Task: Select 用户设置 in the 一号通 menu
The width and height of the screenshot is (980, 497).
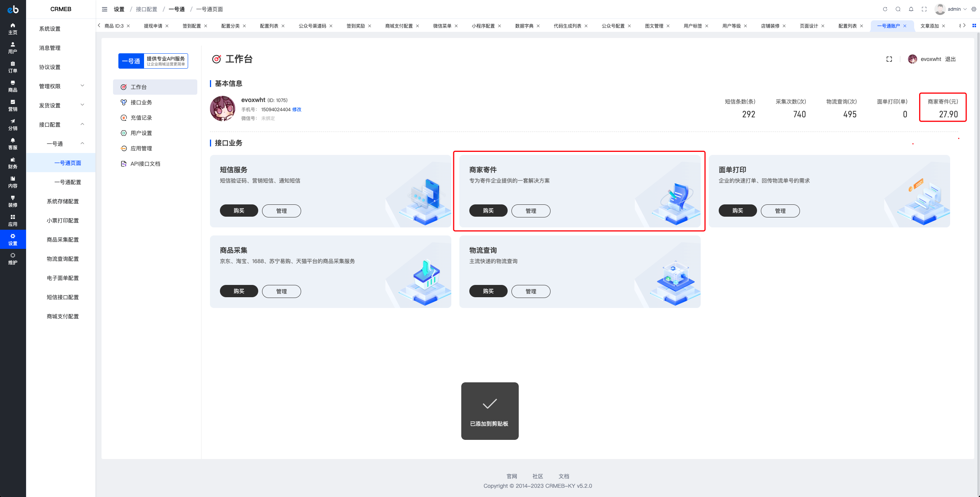Action: coord(155,133)
